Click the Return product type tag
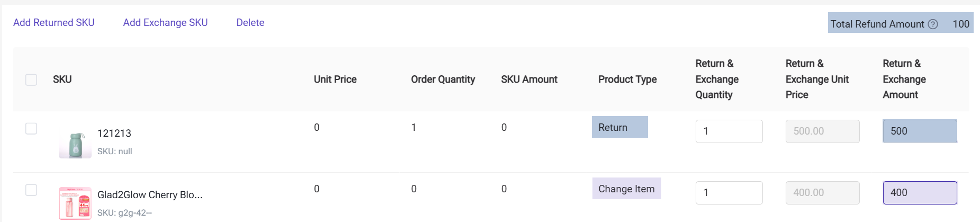This screenshot has height=222, width=980. coord(619,127)
